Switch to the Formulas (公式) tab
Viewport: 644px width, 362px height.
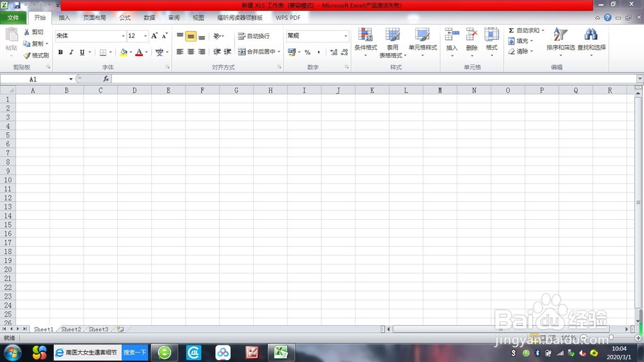click(125, 17)
